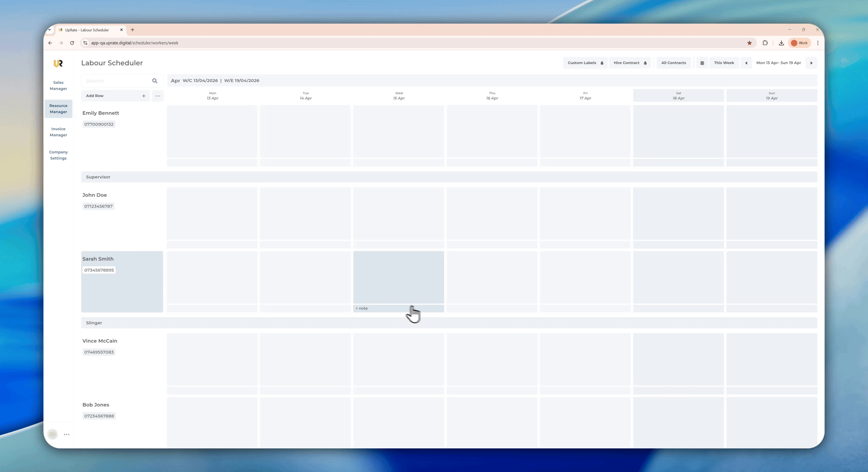Image resolution: width=868 pixels, height=472 pixels.
Task: Click worker name Bob Jones
Action: tap(96, 405)
